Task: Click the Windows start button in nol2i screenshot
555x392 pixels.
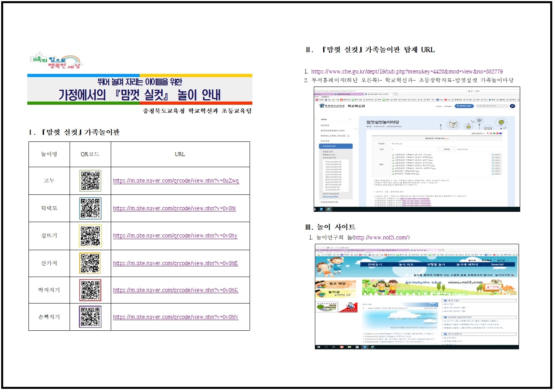Action: 318,347
